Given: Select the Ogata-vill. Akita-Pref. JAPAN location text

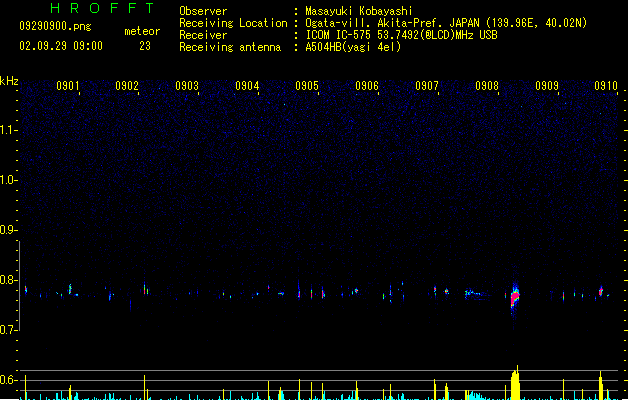Looking at the screenshot, I should (446, 23).
